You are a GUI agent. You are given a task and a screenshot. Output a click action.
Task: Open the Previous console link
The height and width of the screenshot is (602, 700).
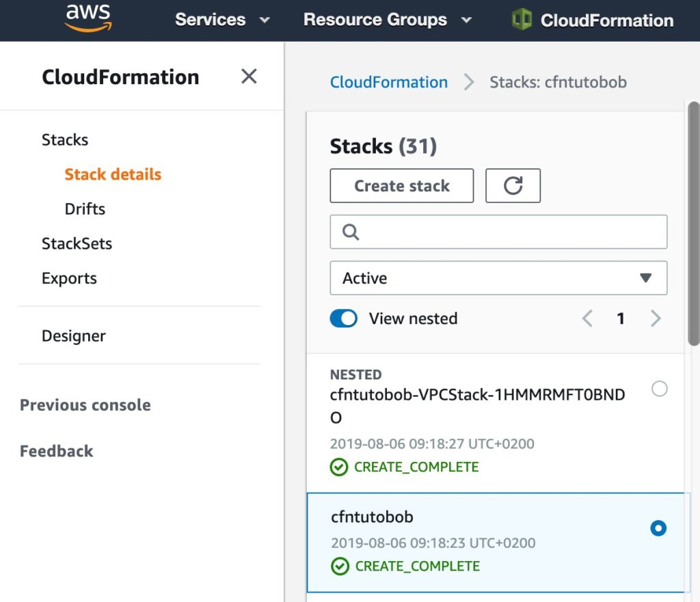pyautogui.click(x=85, y=405)
